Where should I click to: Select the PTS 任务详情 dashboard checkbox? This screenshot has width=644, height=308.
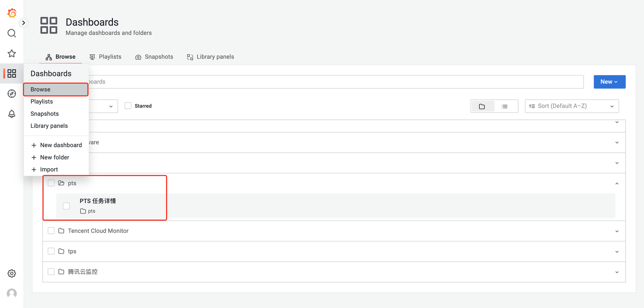tap(66, 206)
